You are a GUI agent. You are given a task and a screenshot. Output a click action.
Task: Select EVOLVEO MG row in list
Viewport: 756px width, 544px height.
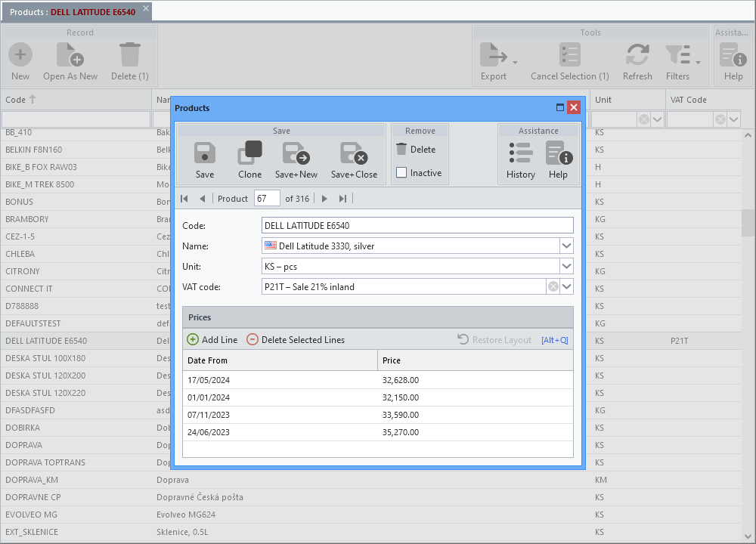371,515
